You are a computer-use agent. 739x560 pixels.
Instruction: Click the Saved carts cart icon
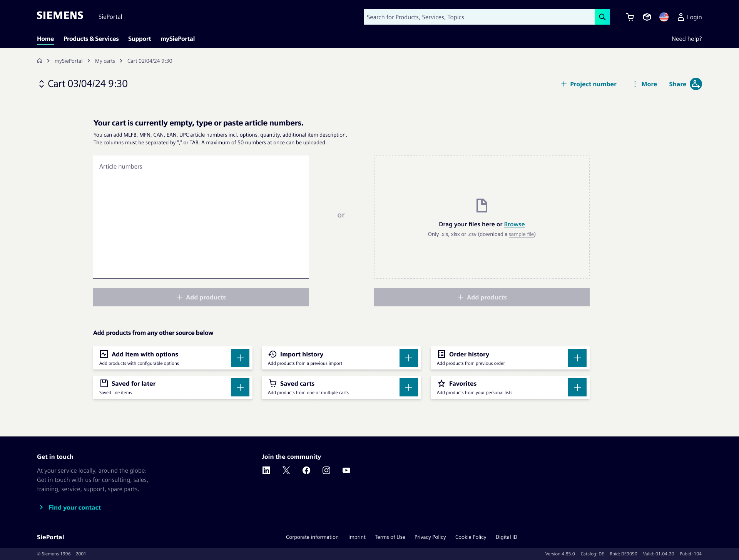click(x=273, y=383)
